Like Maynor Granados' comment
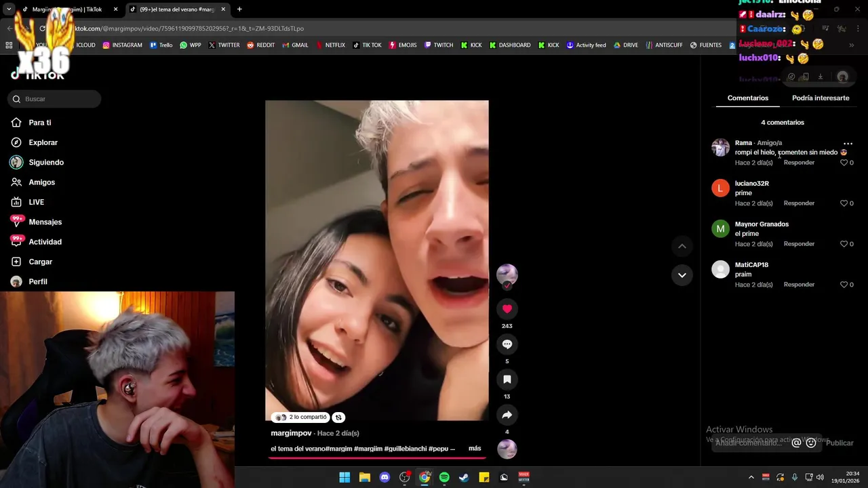The image size is (868, 488). [844, 244]
